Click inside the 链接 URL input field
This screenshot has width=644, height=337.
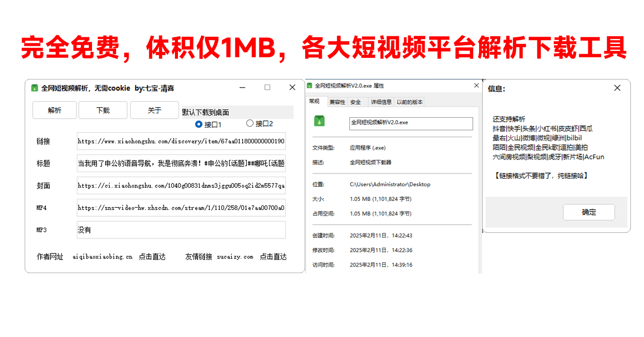180,141
